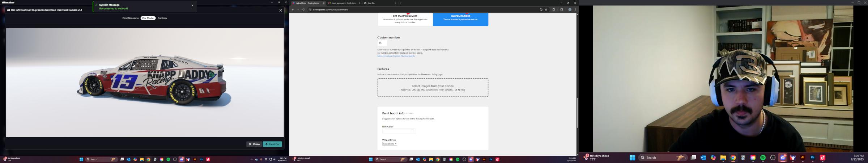Open Copilot on webcam monitor taskbar
868x163 pixels.
[713, 158]
